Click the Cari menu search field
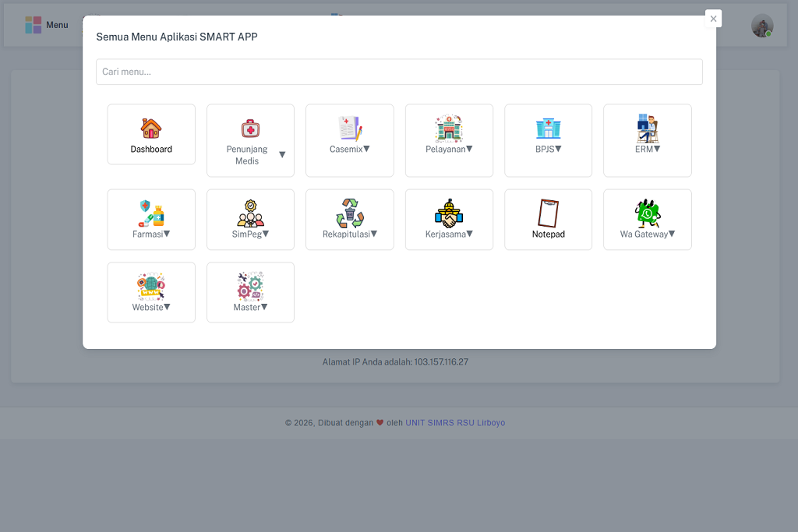This screenshot has height=532, width=798. (x=399, y=72)
